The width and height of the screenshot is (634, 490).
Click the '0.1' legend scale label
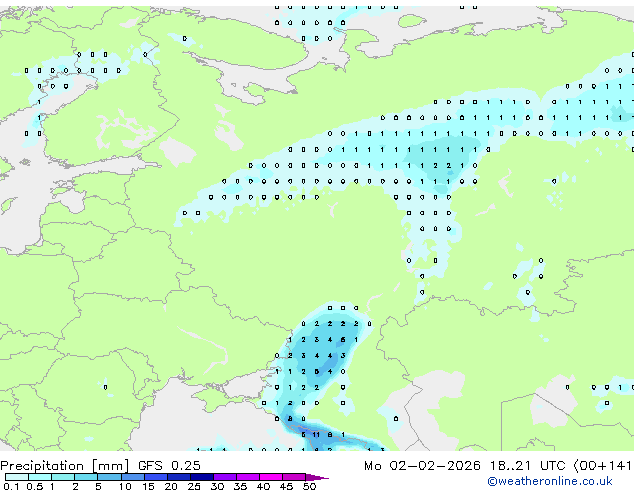(11, 486)
